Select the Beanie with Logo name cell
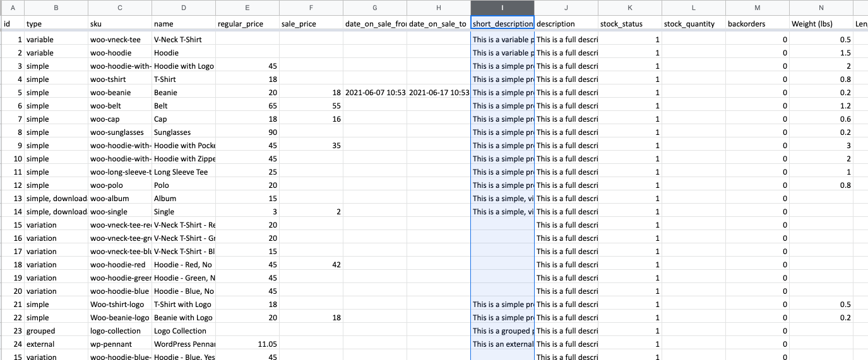Screen dimensions: 868x360 (x=183, y=318)
